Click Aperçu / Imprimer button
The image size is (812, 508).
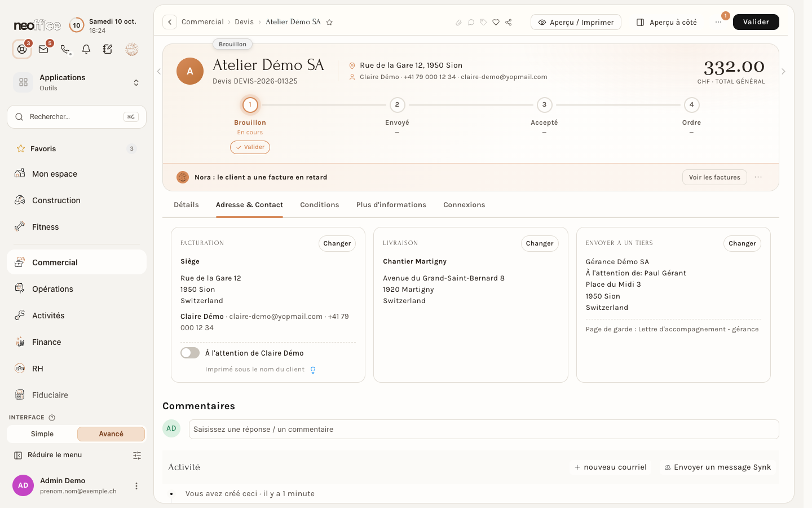tap(576, 22)
